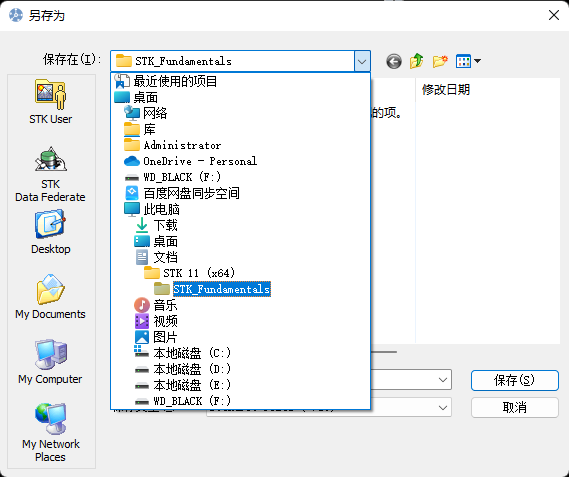Open My Documents in sidebar
Image resolution: width=569 pixels, height=477 pixels.
tap(51, 297)
